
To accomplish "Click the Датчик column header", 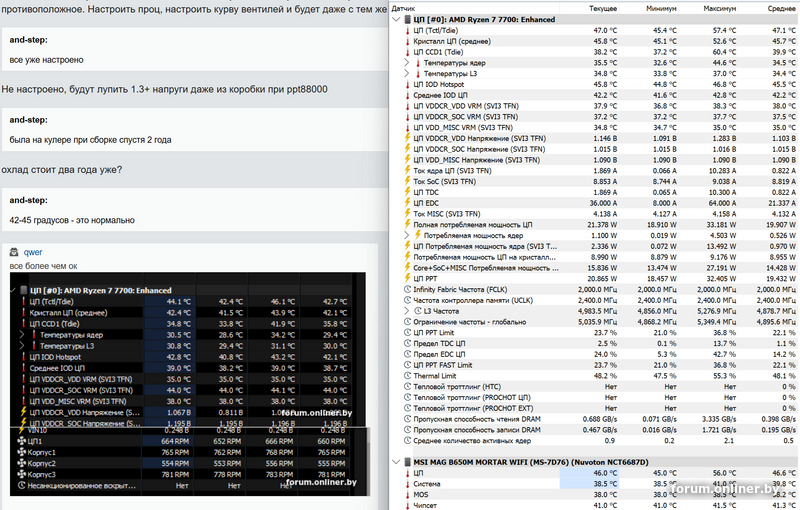I will click(x=403, y=7).
